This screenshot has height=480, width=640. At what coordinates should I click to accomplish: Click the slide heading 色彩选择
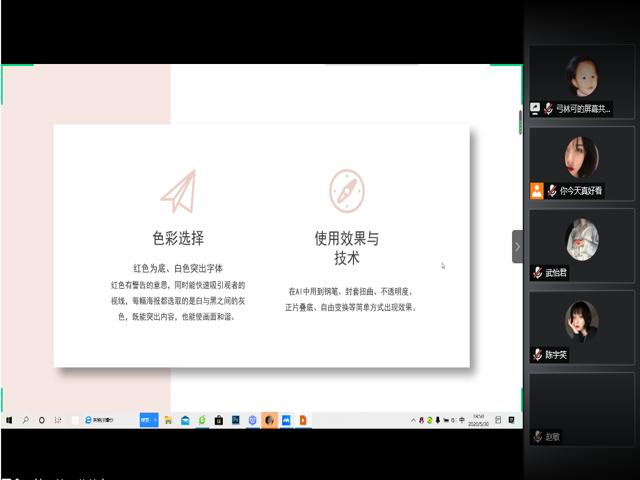178,238
